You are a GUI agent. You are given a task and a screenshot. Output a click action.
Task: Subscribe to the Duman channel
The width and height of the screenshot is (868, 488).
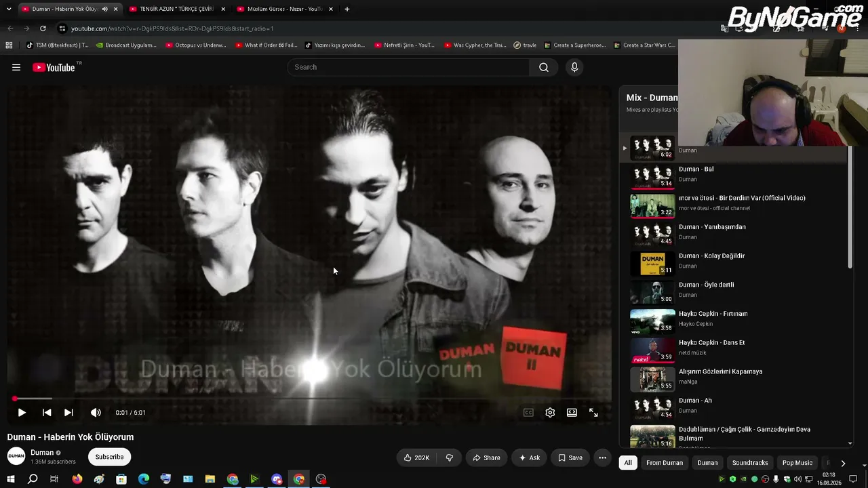pyautogui.click(x=109, y=457)
